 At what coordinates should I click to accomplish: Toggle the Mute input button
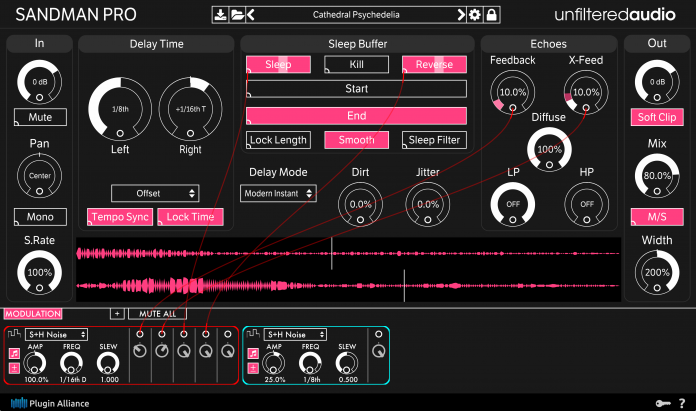click(40, 117)
